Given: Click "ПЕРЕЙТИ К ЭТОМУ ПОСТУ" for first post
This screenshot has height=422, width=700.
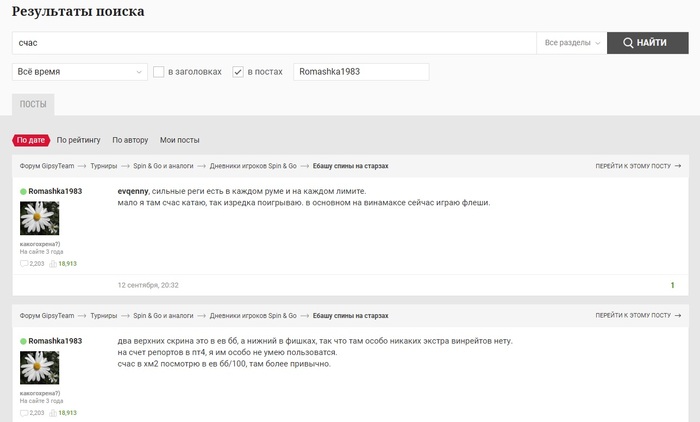Looking at the screenshot, I should pos(638,166).
